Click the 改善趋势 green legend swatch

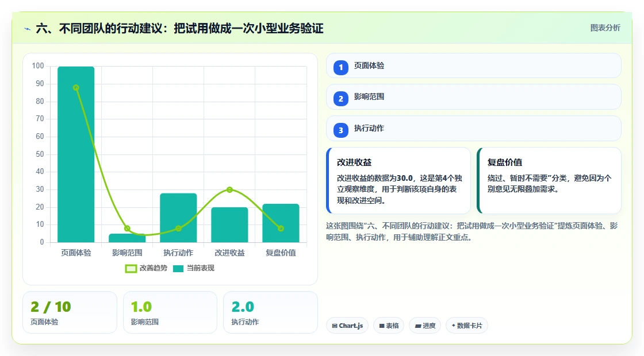pyautogui.click(x=131, y=269)
